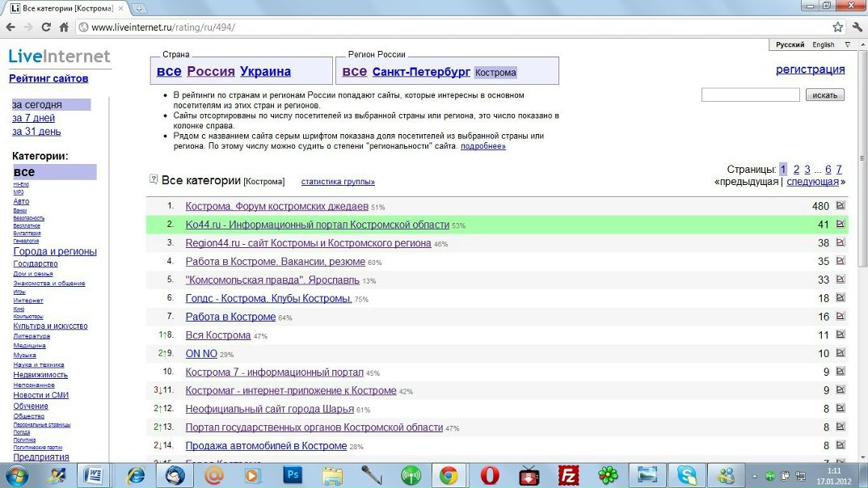This screenshot has width=868, height=488.
Task: Open stats chart icon for Комсомольская правда row
Action: click(841, 280)
